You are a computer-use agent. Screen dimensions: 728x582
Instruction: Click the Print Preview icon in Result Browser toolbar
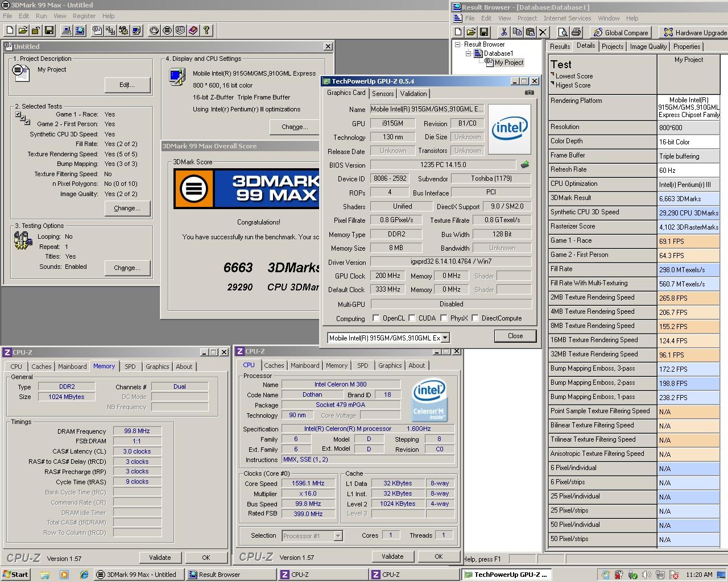click(x=562, y=32)
